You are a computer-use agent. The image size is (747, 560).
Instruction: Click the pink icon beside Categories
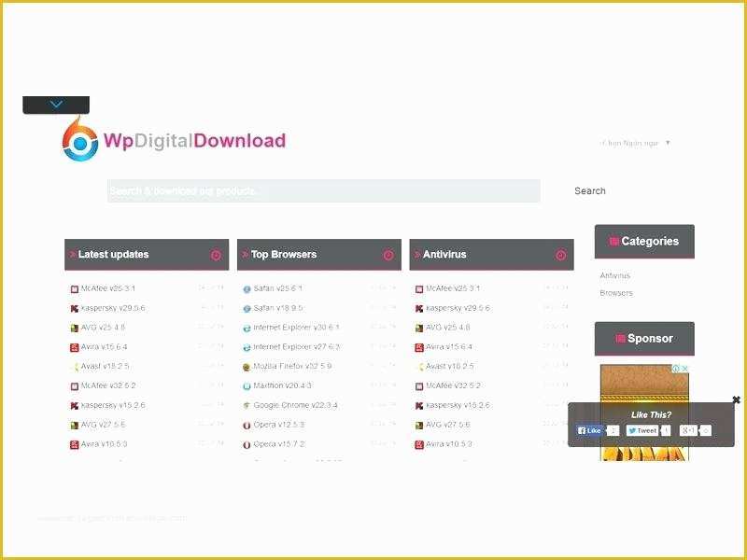tap(614, 242)
